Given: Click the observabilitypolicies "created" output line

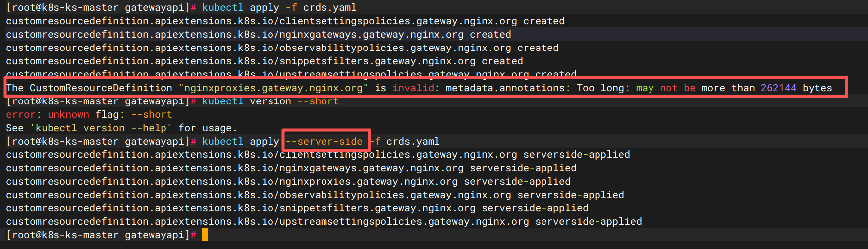Looking at the screenshot, I should (x=282, y=48).
